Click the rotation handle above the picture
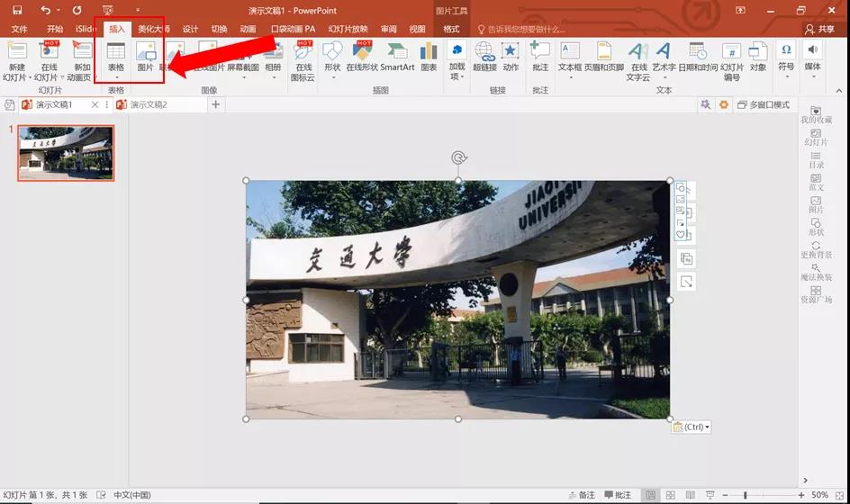The height and width of the screenshot is (504, 850). pos(458,157)
